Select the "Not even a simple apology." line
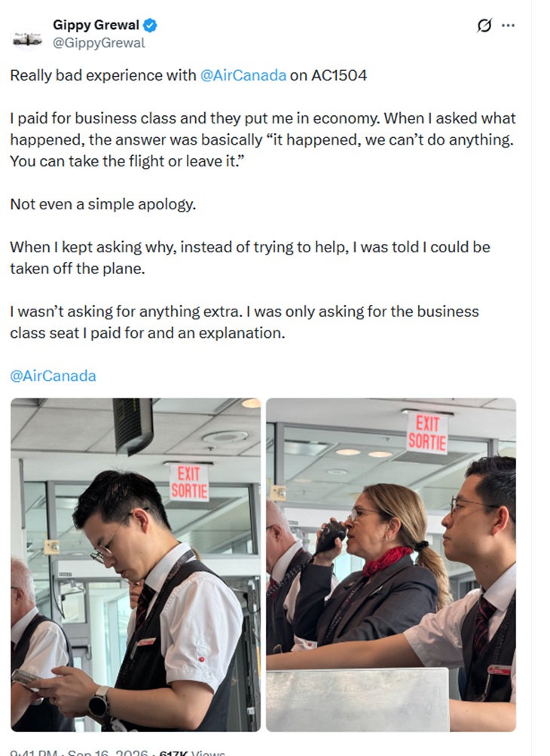Image resolution: width=550 pixels, height=756 pixels. coord(102,204)
